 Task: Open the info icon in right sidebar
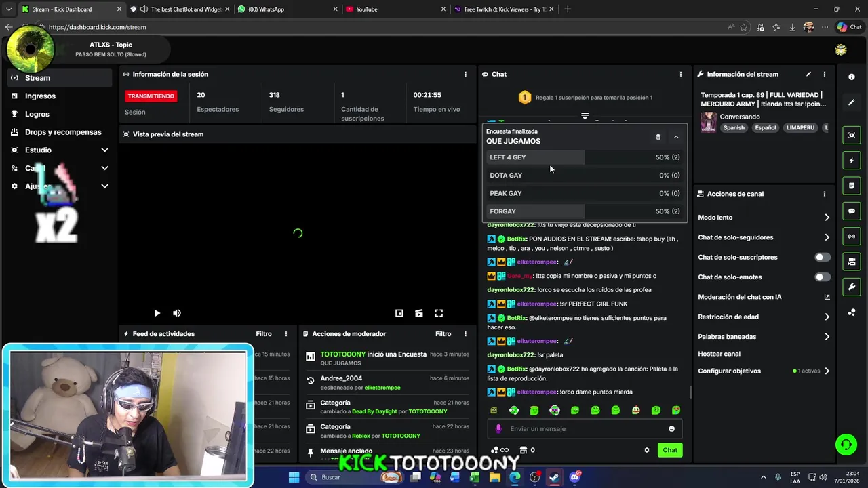click(852, 77)
